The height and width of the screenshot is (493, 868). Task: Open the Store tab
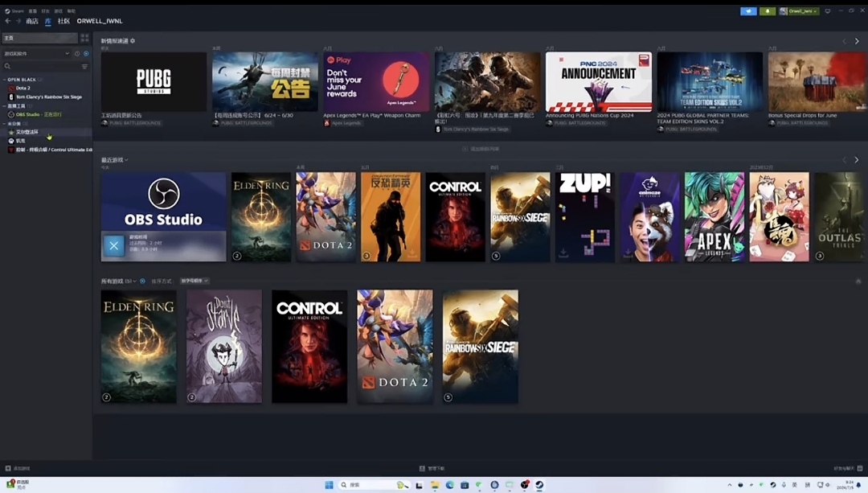pos(32,21)
